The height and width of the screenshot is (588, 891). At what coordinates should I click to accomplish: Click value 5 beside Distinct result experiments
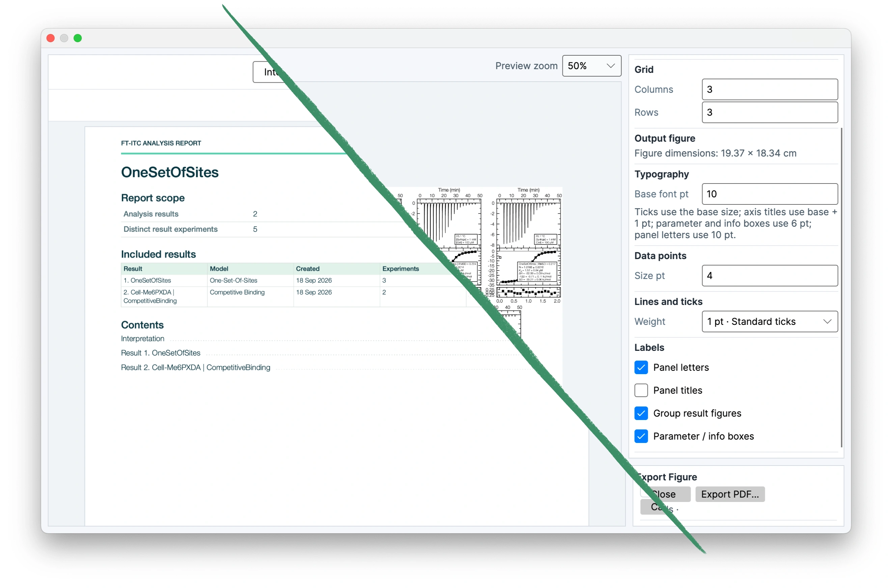coord(255,229)
